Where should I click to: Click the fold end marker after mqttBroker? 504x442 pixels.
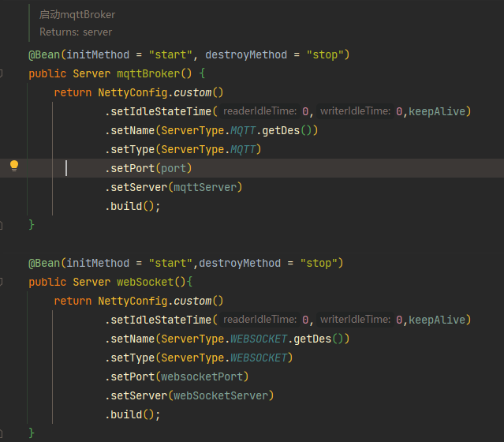tap(2, 225)
